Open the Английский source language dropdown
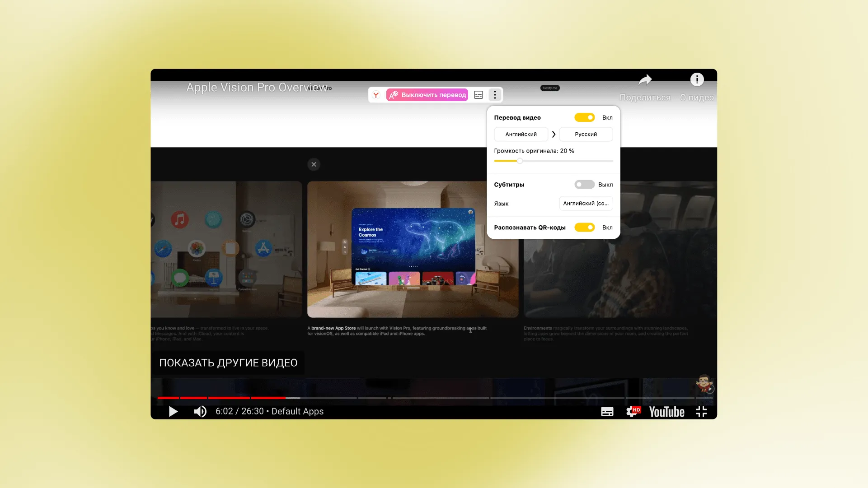This screenshot has width=868, height=488. (x=521, y=134)
